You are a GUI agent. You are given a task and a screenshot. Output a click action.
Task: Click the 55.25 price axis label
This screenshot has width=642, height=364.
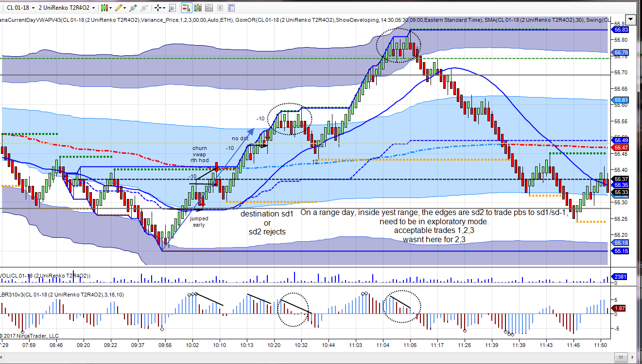(620, 219)
